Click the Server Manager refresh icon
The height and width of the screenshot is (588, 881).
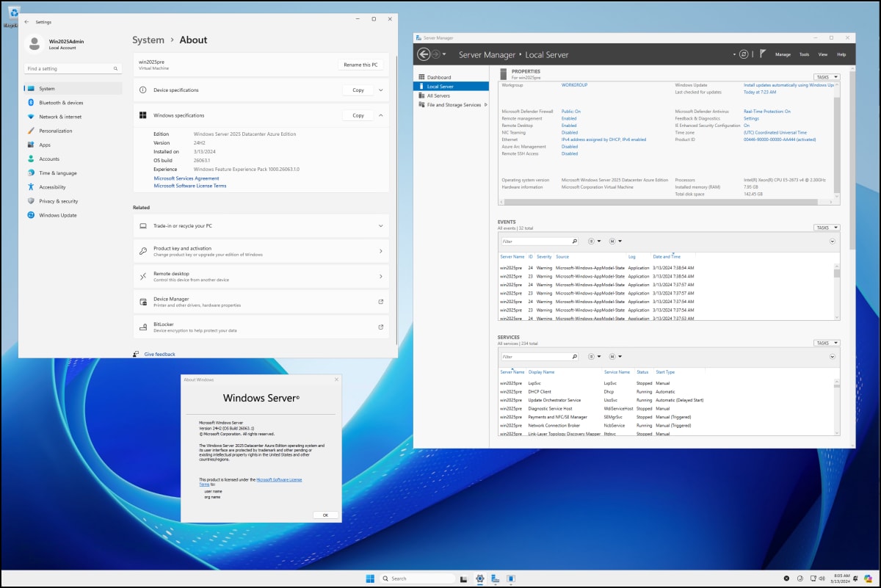[x=744, y=54]
